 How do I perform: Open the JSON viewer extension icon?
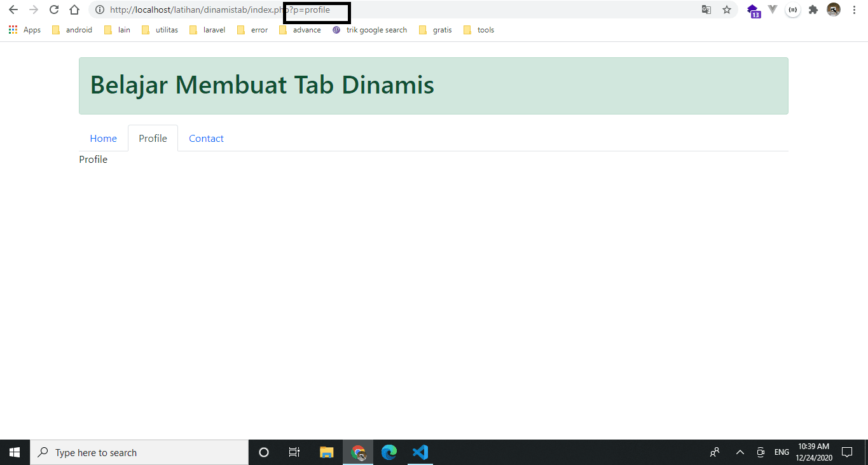[792, 10]
